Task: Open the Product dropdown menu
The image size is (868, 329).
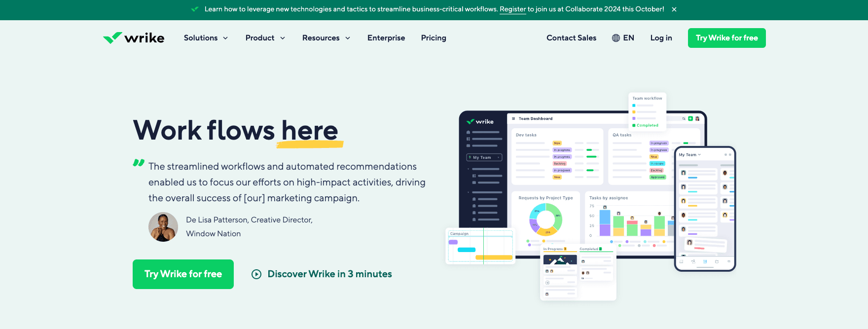Action: [265, 38]
